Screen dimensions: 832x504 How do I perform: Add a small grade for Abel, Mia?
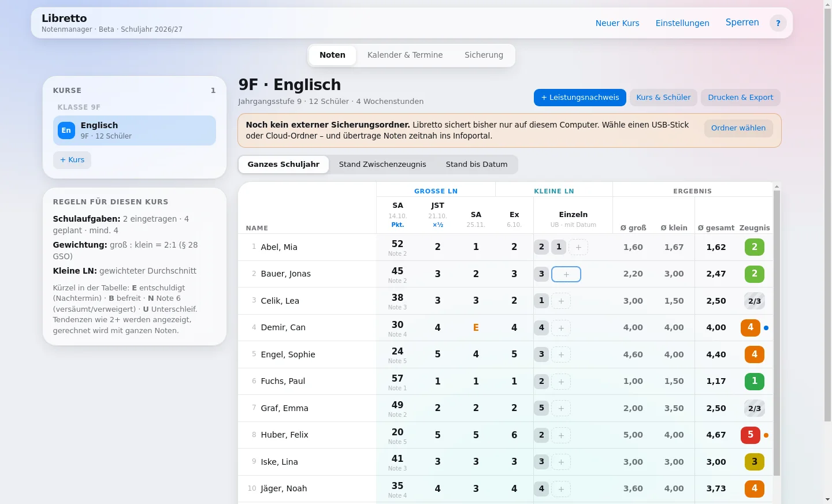coord(578,247)
